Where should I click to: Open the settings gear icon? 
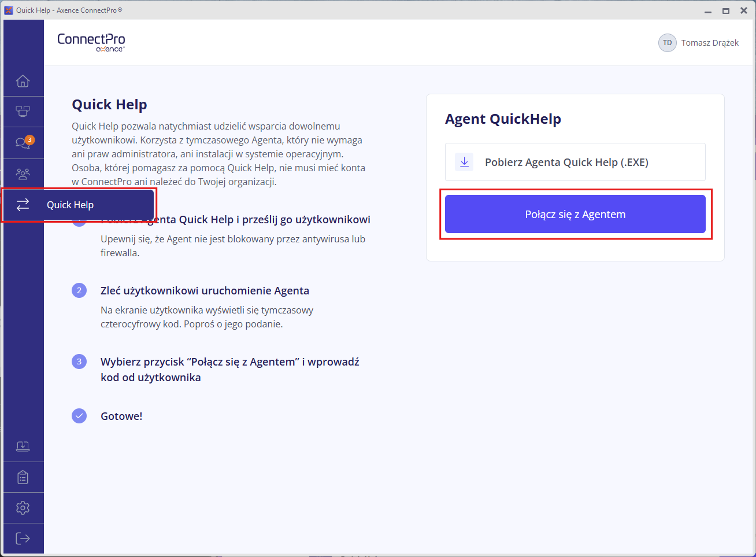click(x=23, y=508)
